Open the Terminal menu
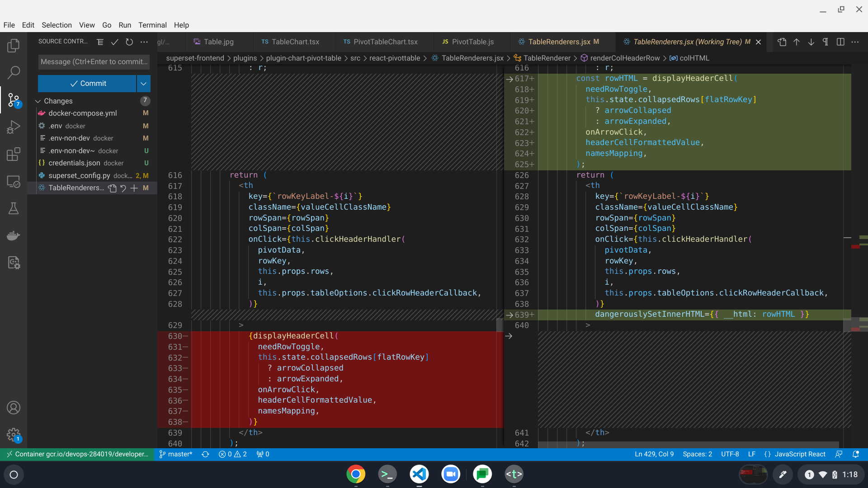The width and height of the screenshot is (868, 488). [152, 25]
